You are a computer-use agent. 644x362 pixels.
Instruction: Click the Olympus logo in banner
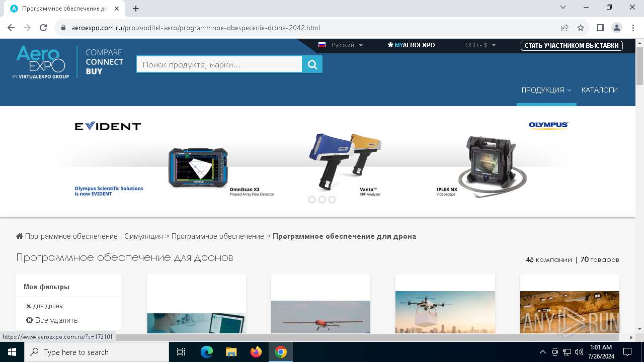548,125
